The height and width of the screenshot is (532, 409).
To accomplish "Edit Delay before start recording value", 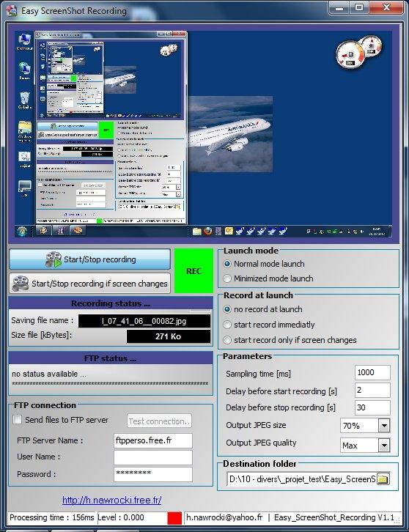I will (372, 390).
